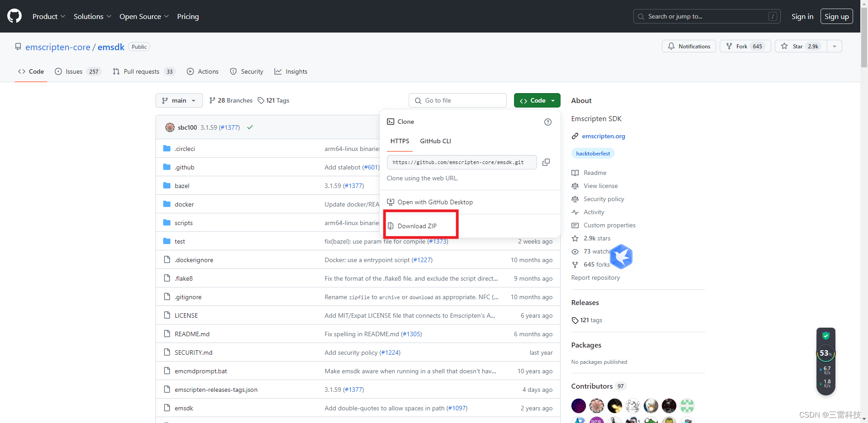The height and width of the screenshot is (423, 868).
Task: Click the first contributor avatar
Action: click(579, 406)
